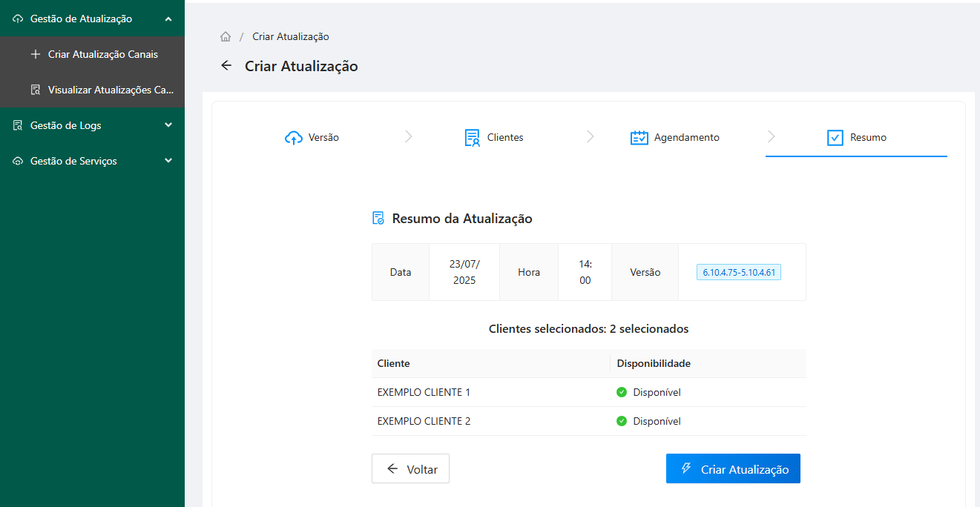
Task: Click the home icon in breadcrumb
Action: 226,37
